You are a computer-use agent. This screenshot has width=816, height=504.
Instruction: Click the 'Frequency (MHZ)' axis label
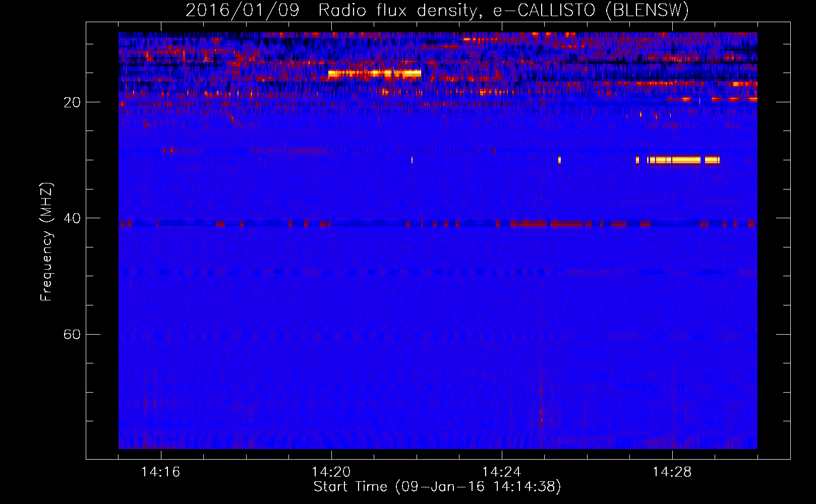pos(46,242)
